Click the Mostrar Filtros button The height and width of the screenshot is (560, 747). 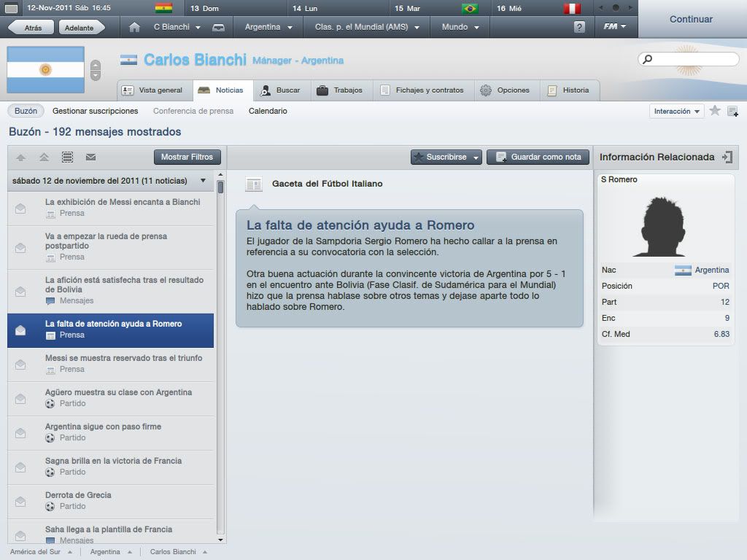(x=187, y=157)
